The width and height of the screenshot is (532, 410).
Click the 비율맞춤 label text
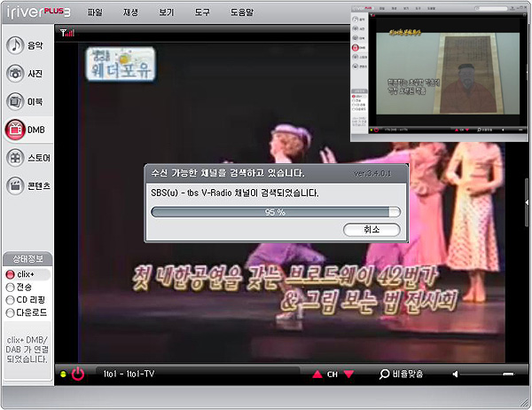408,374
